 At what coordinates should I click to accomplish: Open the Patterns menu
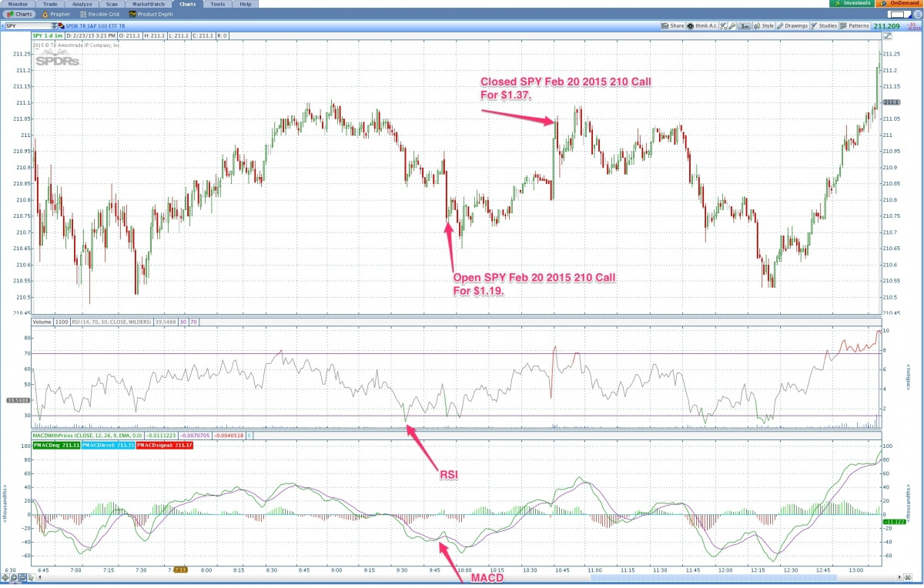point(855,26)
